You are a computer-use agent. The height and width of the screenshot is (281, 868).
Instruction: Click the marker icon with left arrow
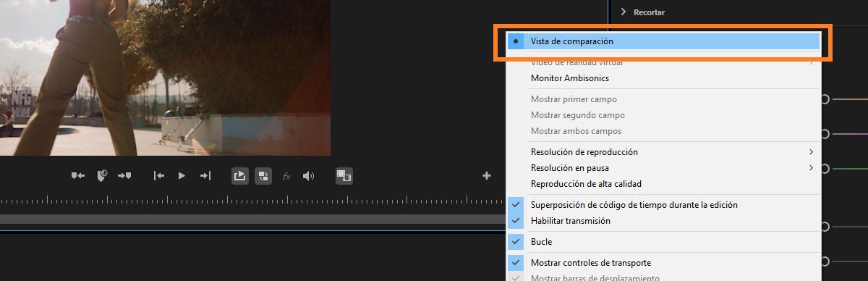click(78, 175)
